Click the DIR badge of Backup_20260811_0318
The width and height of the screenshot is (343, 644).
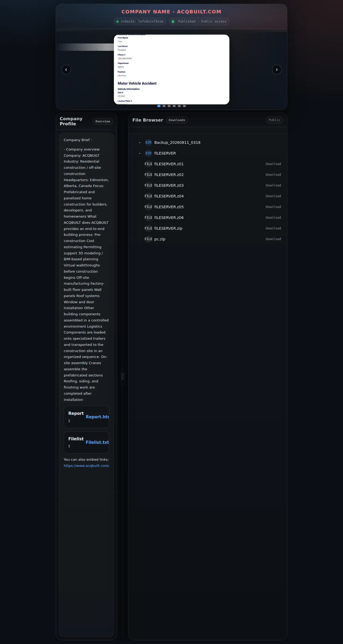pyautogui.click(x=148, y=142)
